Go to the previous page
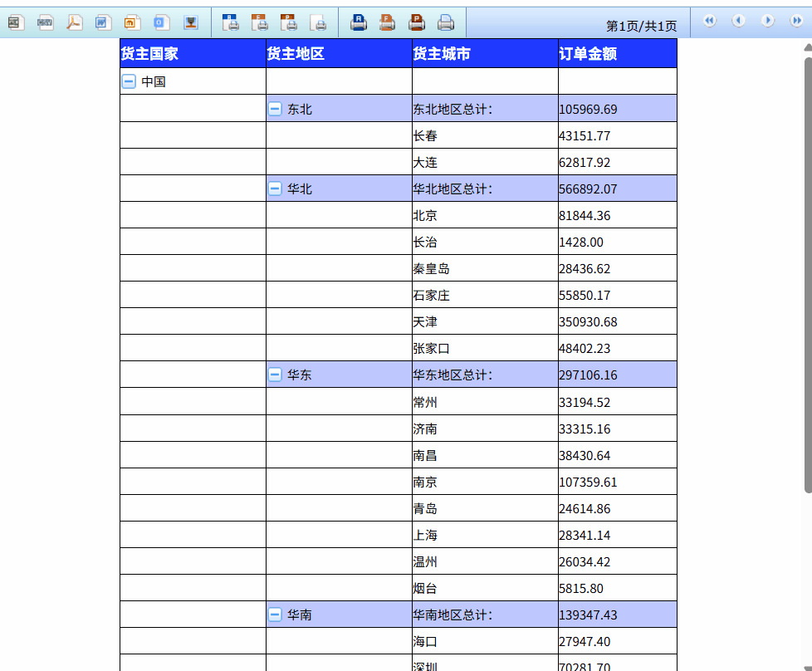Screen dimensions: 812x671 [x=738, y=21]
